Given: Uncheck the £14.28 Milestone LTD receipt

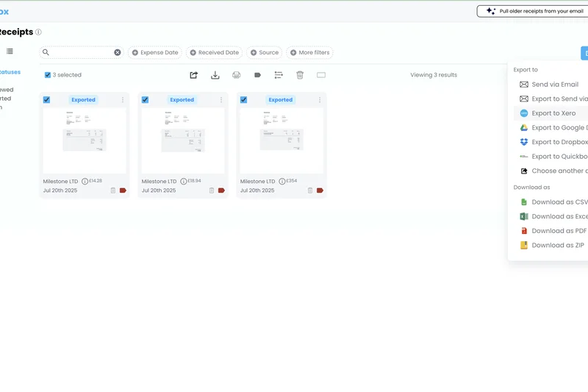Looking at the screenshot, I should click(47, 100).
